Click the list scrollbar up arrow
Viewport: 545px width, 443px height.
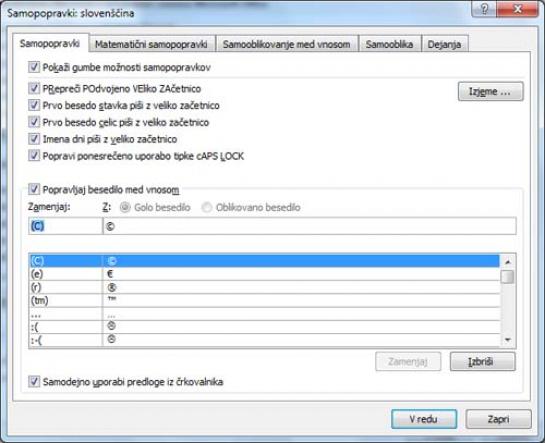508,262
